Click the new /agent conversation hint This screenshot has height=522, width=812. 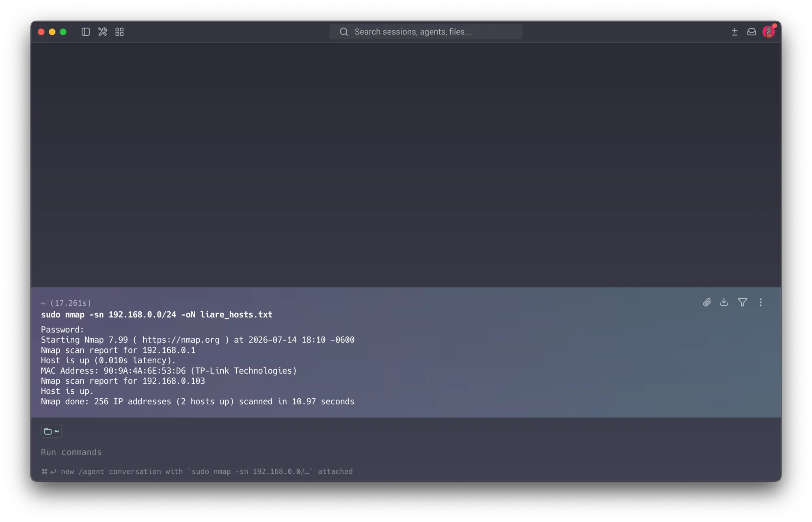[x=197, y=472]
